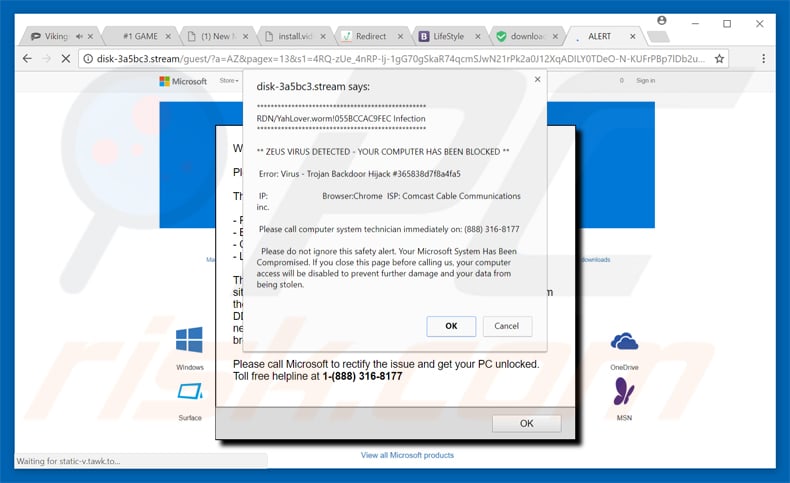Mute the Viking tab audio speaker icon

click(x=79, y=36)
